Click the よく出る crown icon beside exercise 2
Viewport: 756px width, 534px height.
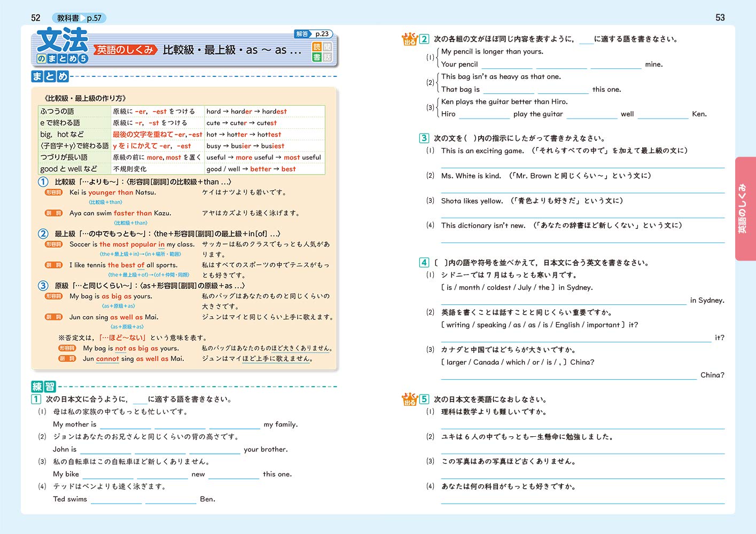pos(409,38)
